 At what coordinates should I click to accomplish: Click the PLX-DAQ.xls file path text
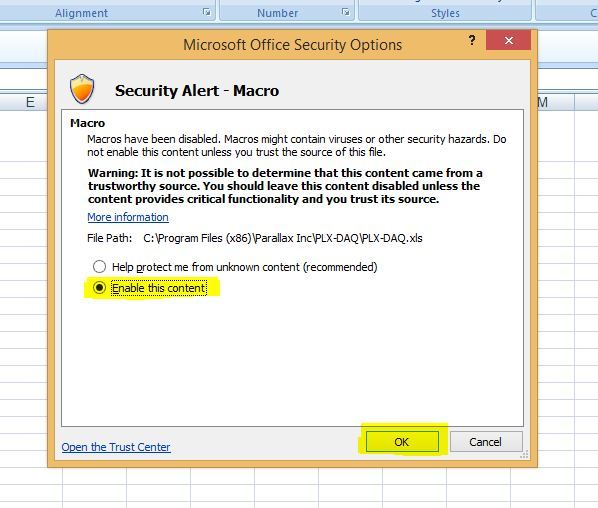pos(283,238)
